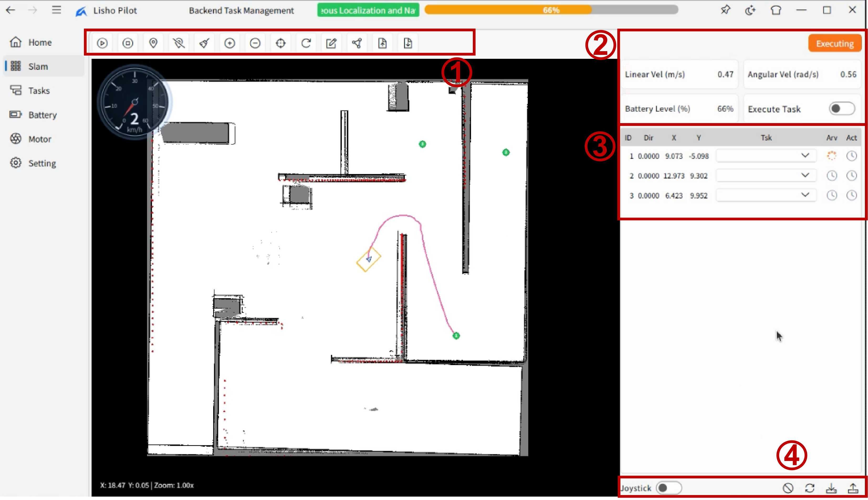This screenshot has height=500, width=868.
Task: Click the crosshair center-target icon
Action: tap(281, 43)
